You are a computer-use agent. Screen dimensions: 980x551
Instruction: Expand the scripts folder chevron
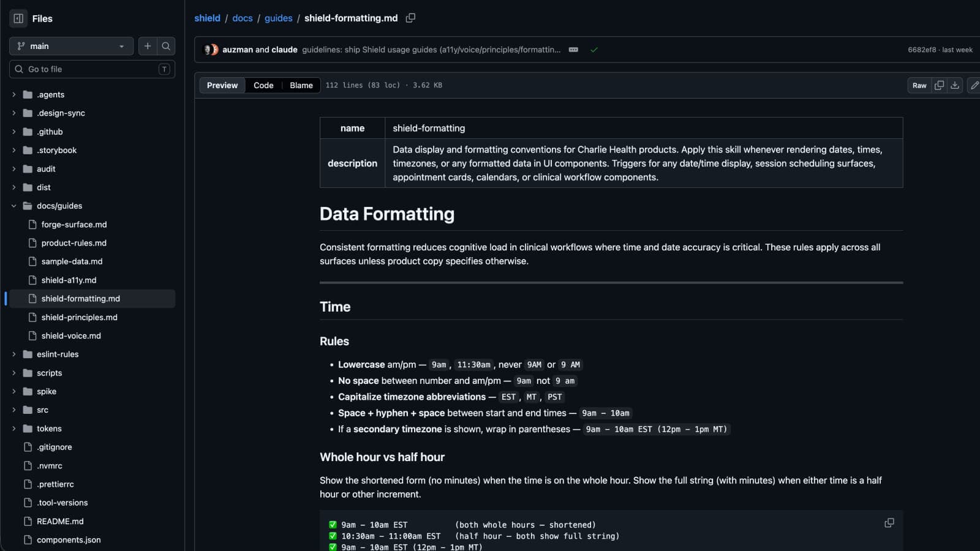[14, 373]
